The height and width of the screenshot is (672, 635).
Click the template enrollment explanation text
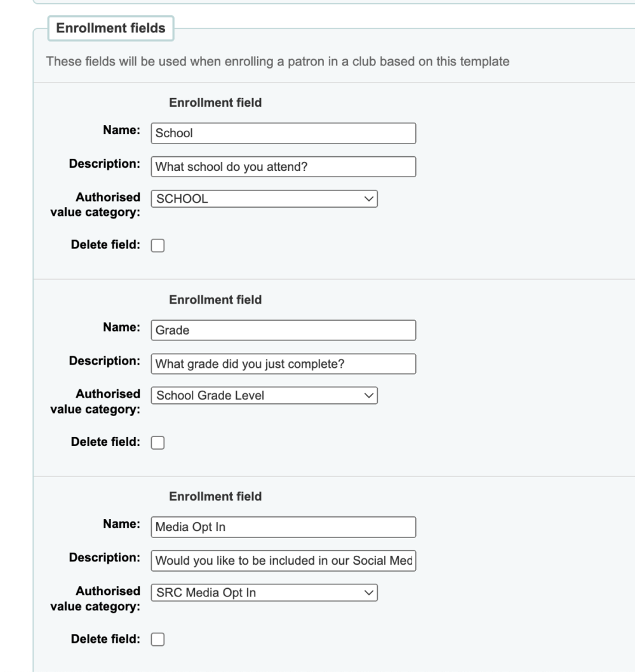(x=277, y=62)
